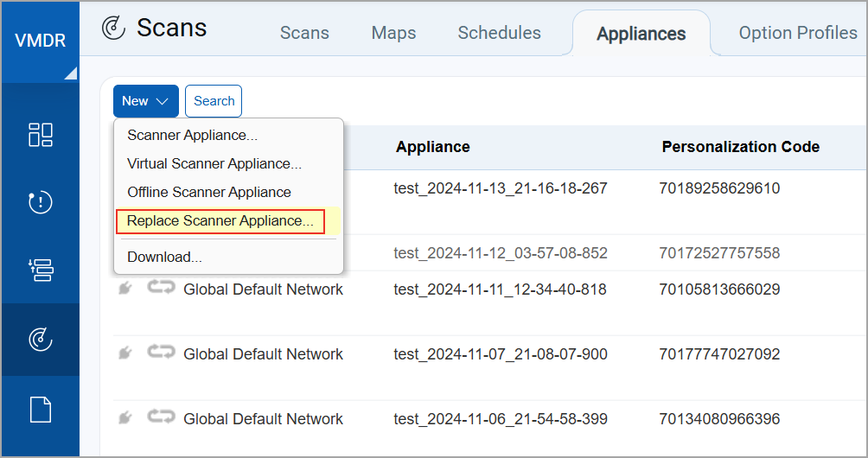868x458 pixels.
Task: Open the Option Profiles tab
Action: coord(797,33)
